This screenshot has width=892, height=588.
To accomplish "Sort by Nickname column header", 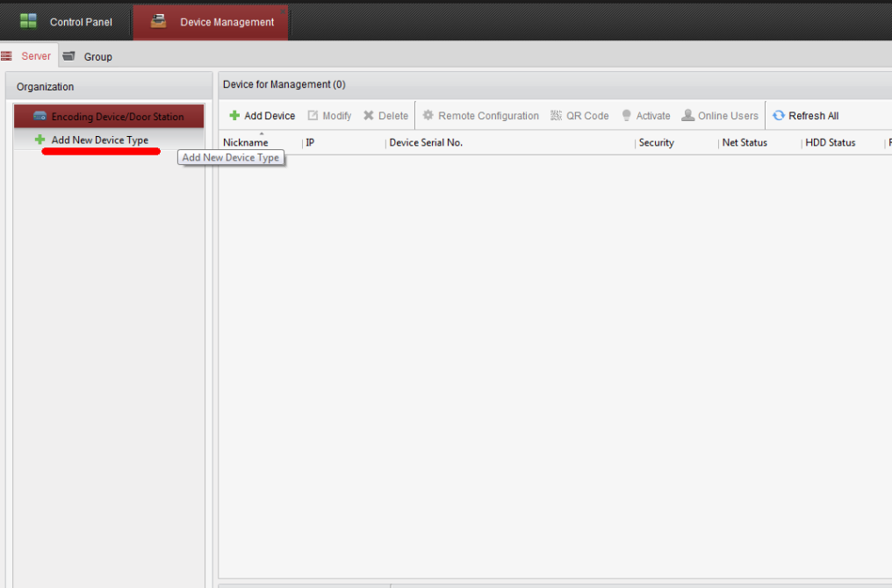I will pos(246,143).
